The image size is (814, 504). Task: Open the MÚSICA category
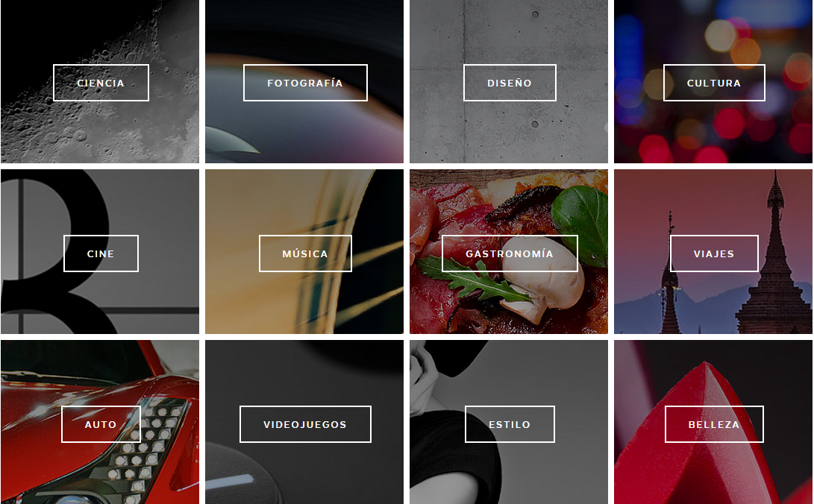[x=305, y=253]
